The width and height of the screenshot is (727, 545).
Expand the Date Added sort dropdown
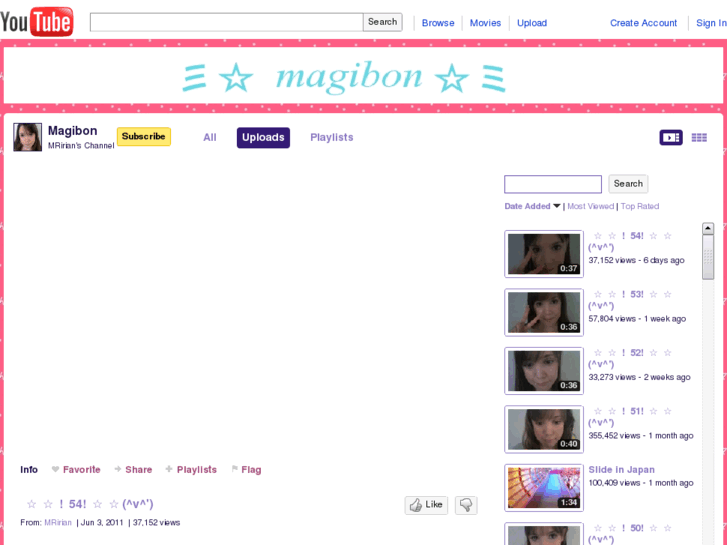532,206
